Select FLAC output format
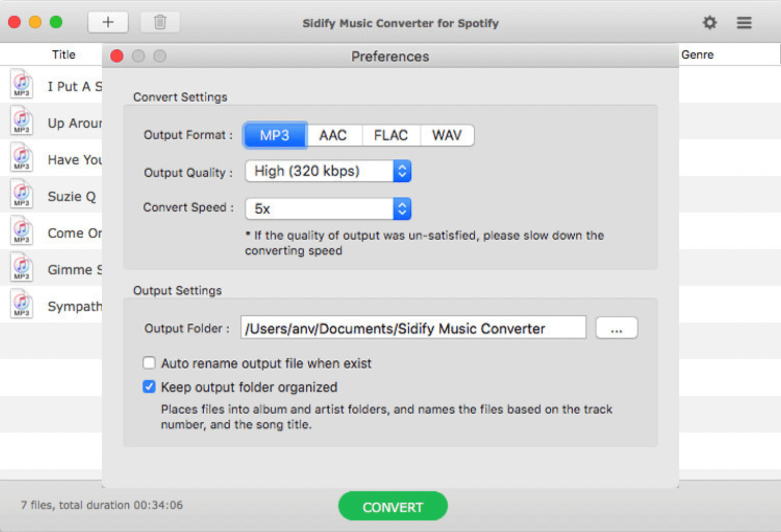 pyautogui.click(x=390, y=135)
